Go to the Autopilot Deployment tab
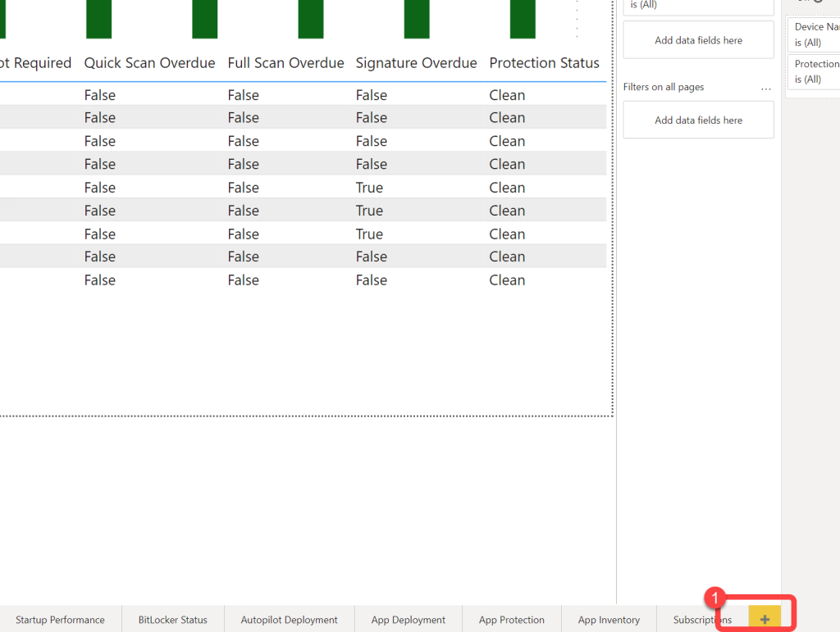The height and width of the screenshot is (632, 840). coord(289,620)
